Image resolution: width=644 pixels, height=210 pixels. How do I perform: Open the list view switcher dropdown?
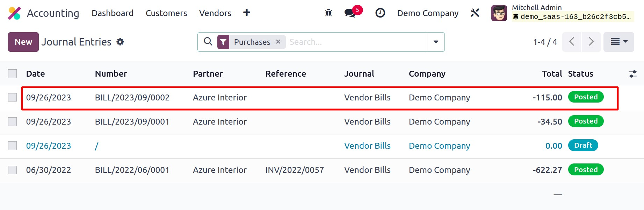[x=618, y=42]
